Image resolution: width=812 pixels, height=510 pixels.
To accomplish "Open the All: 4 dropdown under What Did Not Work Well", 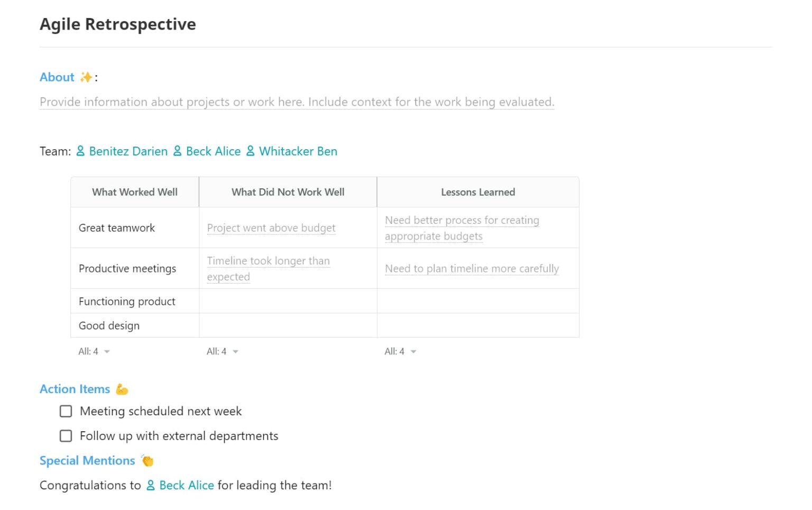I will coord(222,351).
